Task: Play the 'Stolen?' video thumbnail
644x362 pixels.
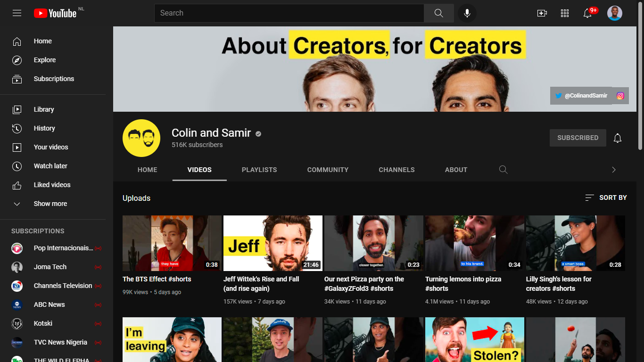Action: click(475, 339)
